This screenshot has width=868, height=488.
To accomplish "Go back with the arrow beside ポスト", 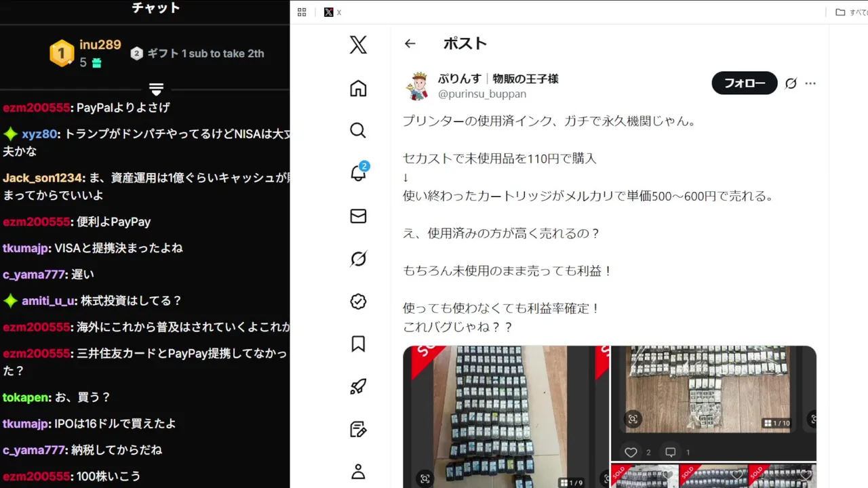I will 410,43.
